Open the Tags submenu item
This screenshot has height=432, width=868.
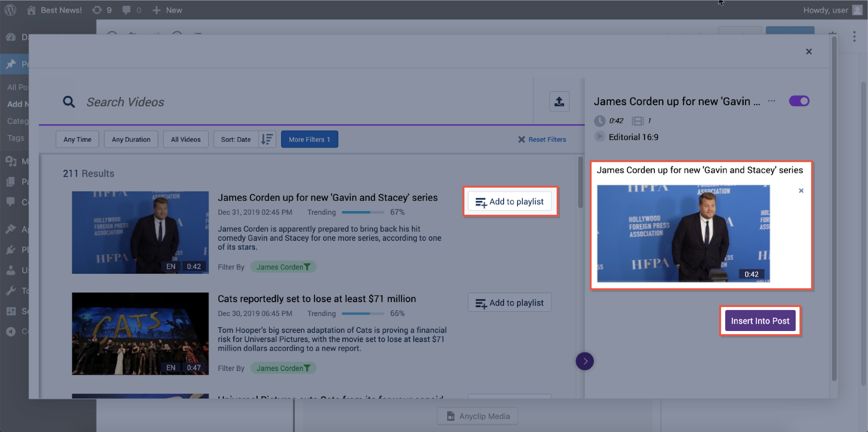(x=15, y=138)
